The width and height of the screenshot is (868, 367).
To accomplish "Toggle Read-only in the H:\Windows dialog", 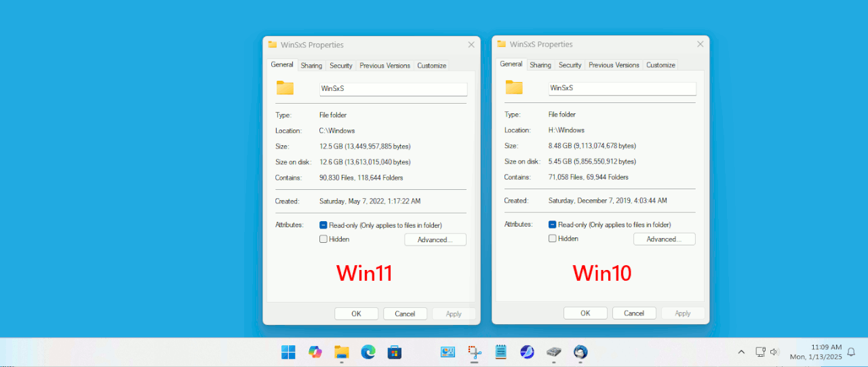I will [x=553, y=224].
